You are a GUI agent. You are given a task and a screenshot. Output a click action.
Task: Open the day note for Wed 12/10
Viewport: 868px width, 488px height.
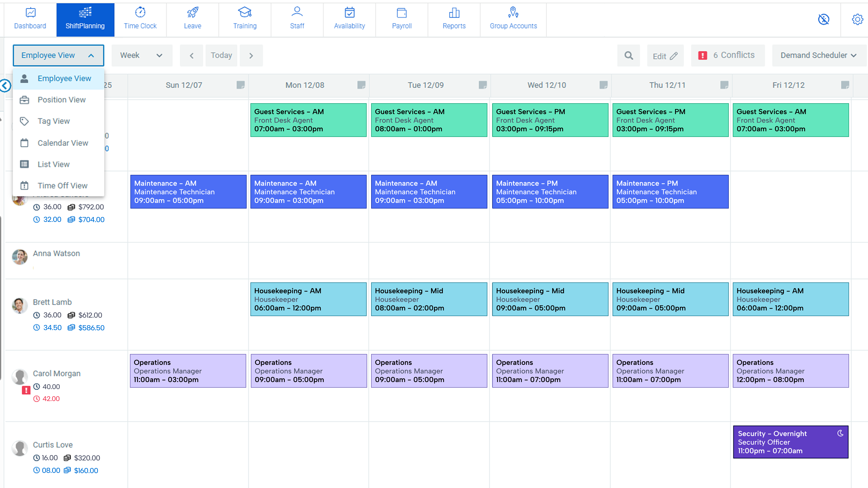coord(604,85)
